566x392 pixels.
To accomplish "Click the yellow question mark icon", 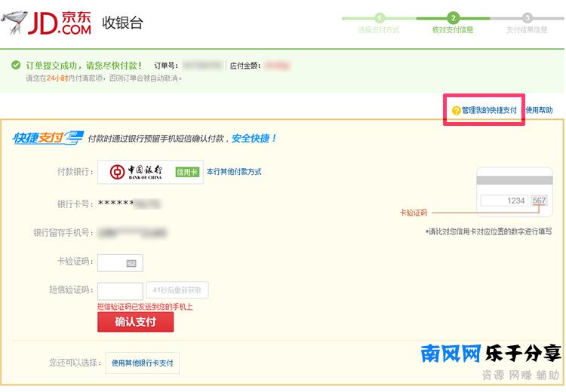I will click(457, 110).
